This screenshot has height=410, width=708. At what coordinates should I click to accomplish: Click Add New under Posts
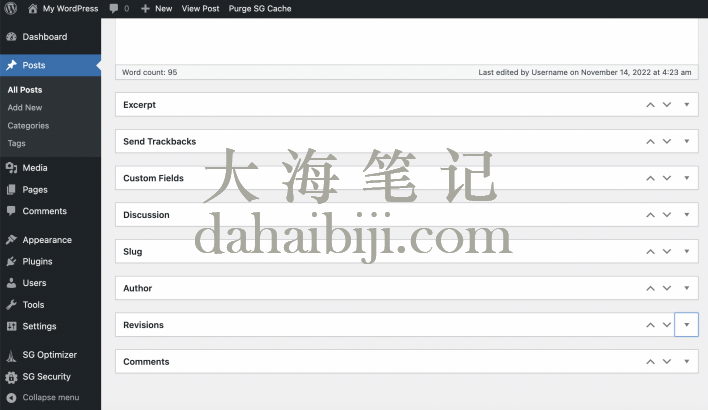25,107
